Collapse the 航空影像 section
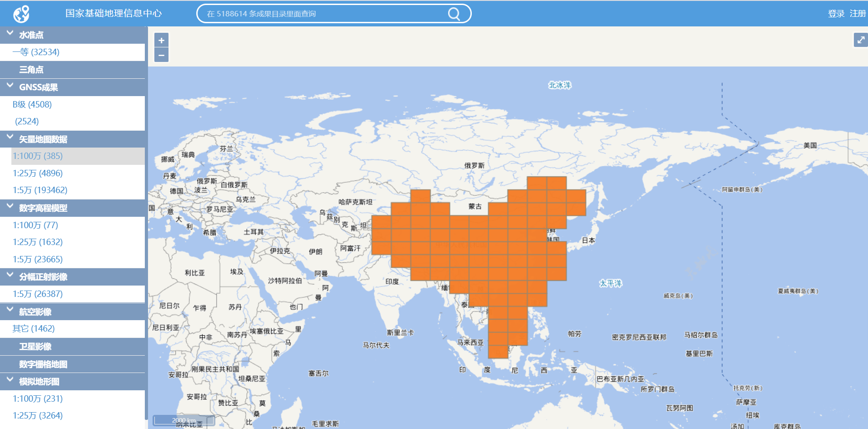The height and width of the screenshot is (429, 868). tap(10, 310)
